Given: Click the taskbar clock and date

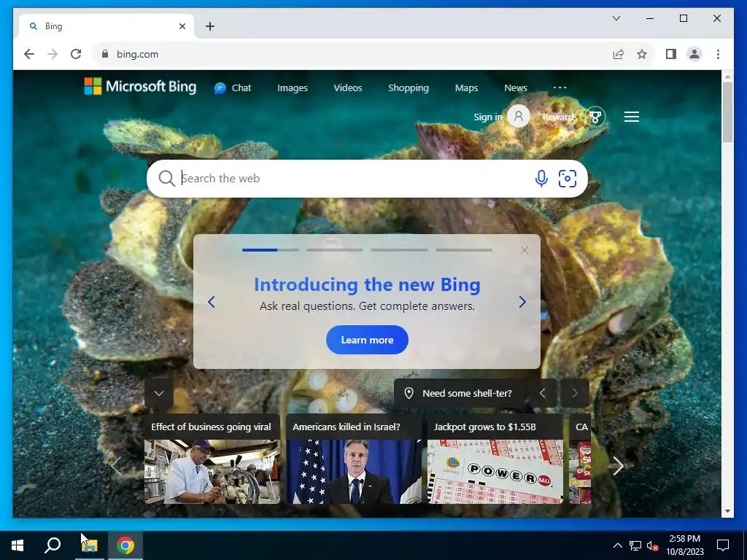Looking at the screenshot, I should (x=684, y=545).
